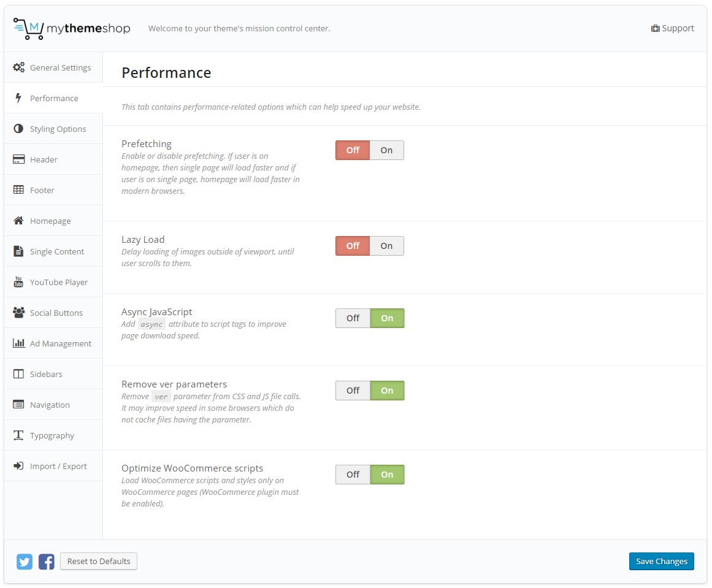The width and height of the screenshot is (712, 588).
Task: Open the Support link
Action: [673, 28]
